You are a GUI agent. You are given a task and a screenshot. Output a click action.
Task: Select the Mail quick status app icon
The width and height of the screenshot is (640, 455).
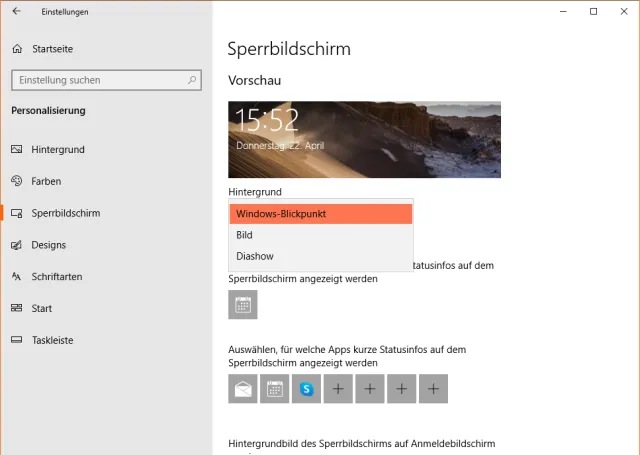click(x=243, y=389)
